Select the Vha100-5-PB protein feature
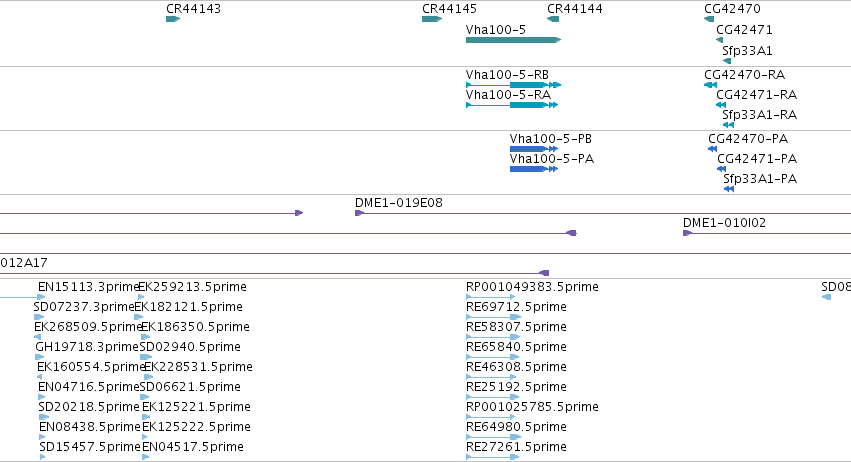The height and width of the screenshot is (462, 851). (534, 149)
